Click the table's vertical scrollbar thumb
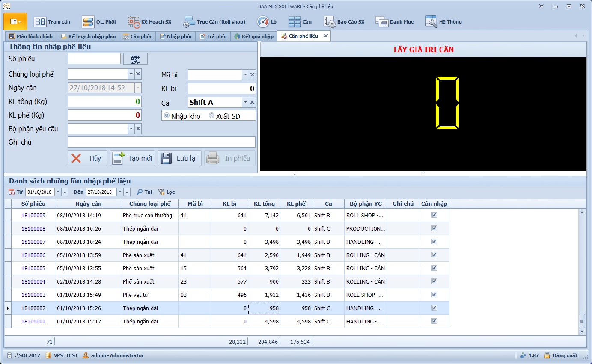Screen dimensions: 592x364 tap(582, 320)
